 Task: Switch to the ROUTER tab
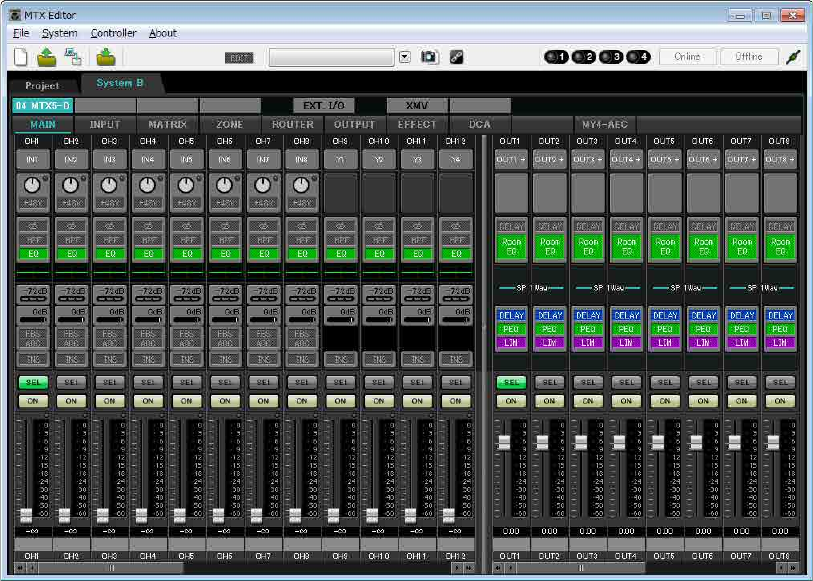click(292, 124)
